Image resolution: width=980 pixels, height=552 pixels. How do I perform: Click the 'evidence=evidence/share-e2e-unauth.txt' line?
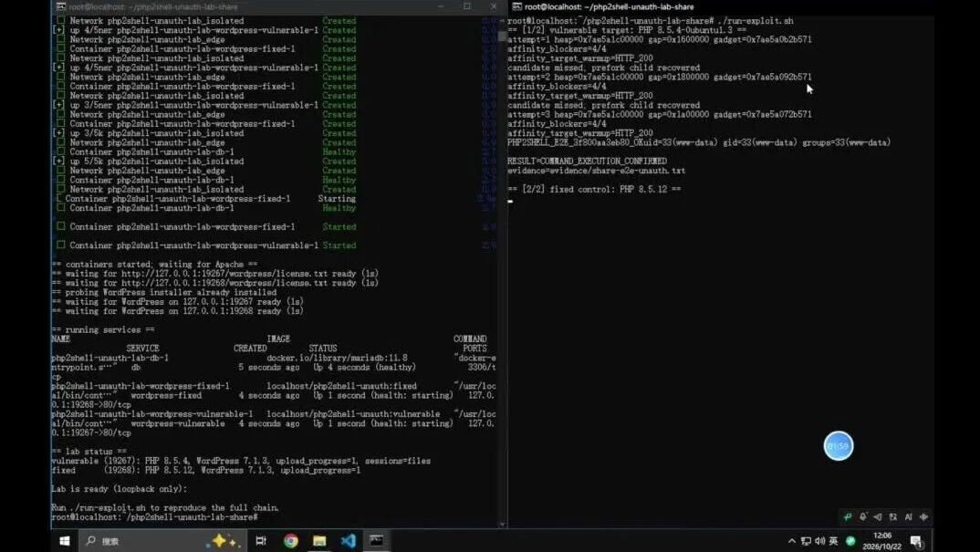coord(596,171)
